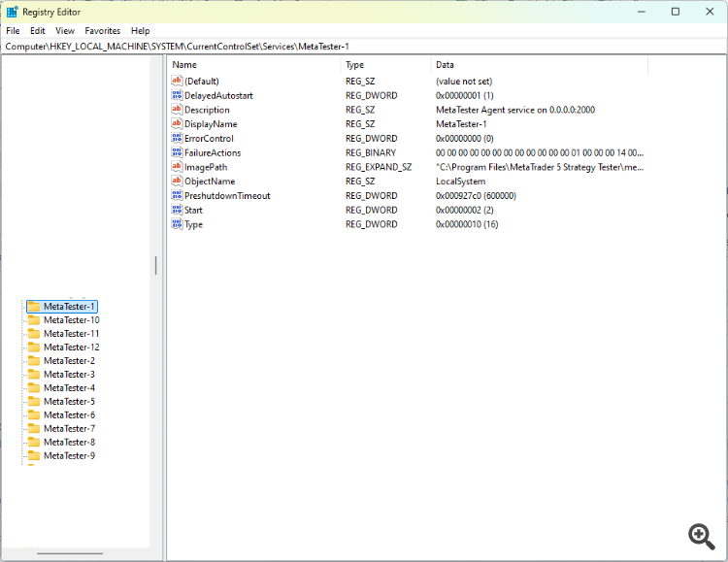This screenshot has height=562, width=728.
Task: Click the MetaTester-8 folder icon
Action: pyautogui.click(x=34, y=443)
